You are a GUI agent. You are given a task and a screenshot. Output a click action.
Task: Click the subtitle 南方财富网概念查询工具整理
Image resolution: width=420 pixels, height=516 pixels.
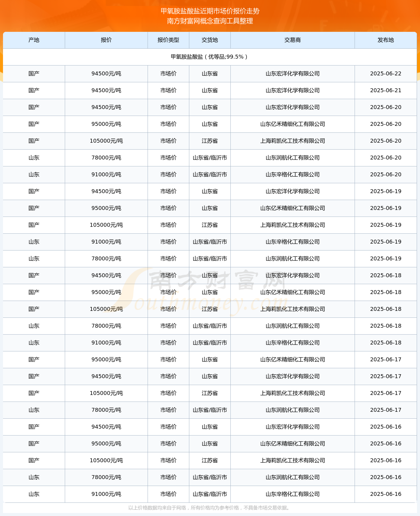pos(210,21)
